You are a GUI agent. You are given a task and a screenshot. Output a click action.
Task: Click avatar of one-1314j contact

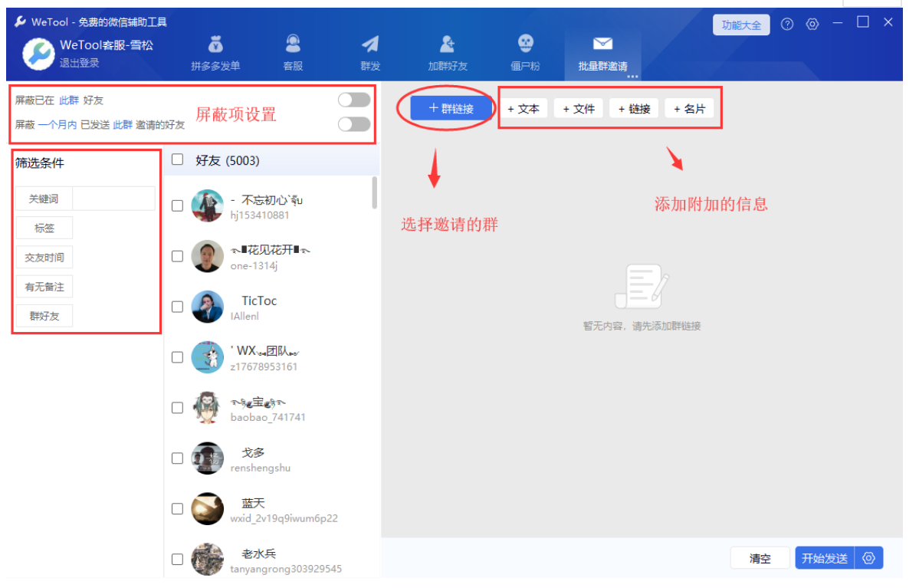(x=208, y=256)
